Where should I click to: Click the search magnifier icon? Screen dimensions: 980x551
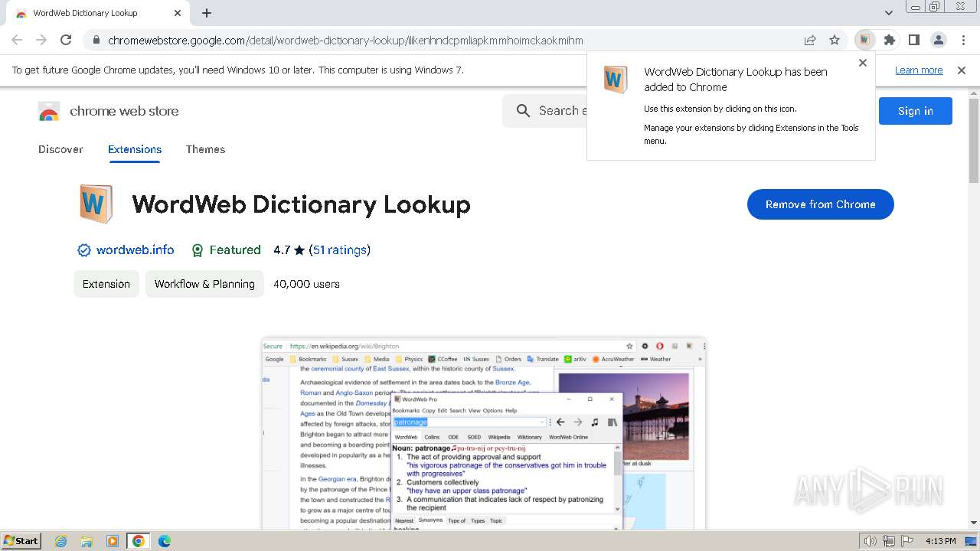pyautogui.click(x=523, y=111)
